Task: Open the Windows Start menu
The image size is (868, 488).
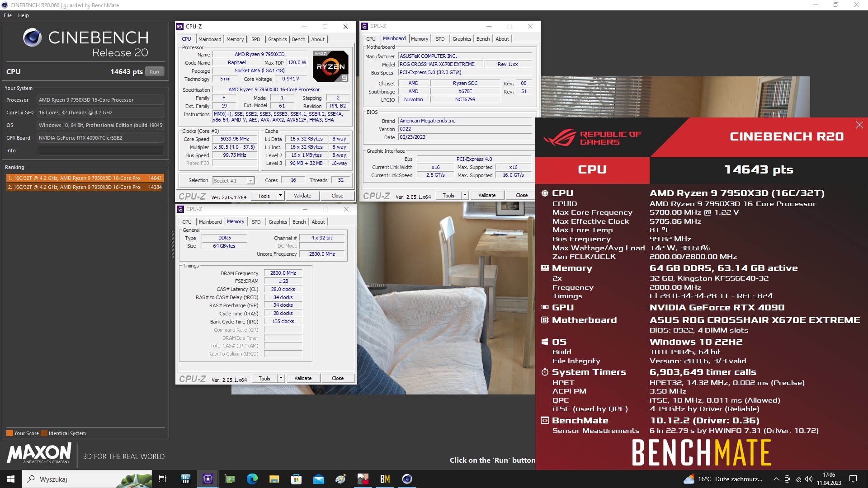Action: point(11,479)
